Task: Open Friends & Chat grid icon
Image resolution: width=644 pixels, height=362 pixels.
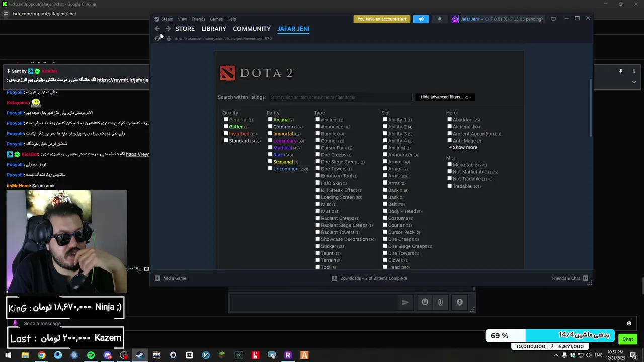Action: (x=585, y=278)
